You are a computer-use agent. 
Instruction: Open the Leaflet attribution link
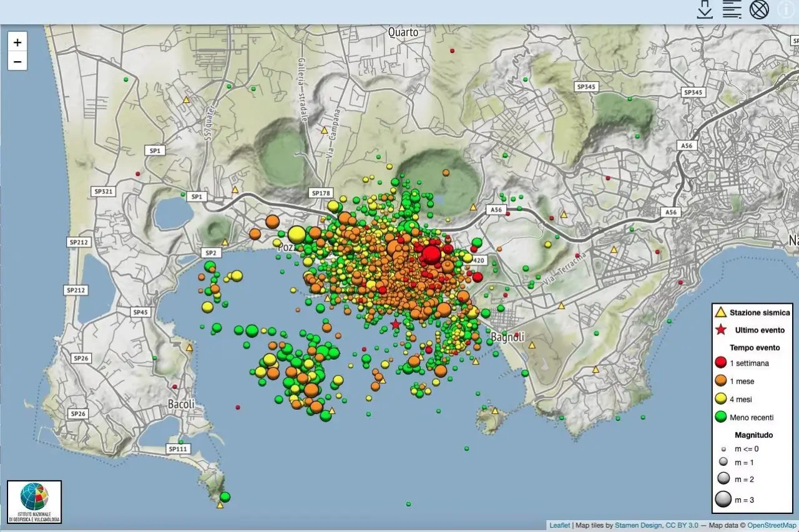(559, 526)
